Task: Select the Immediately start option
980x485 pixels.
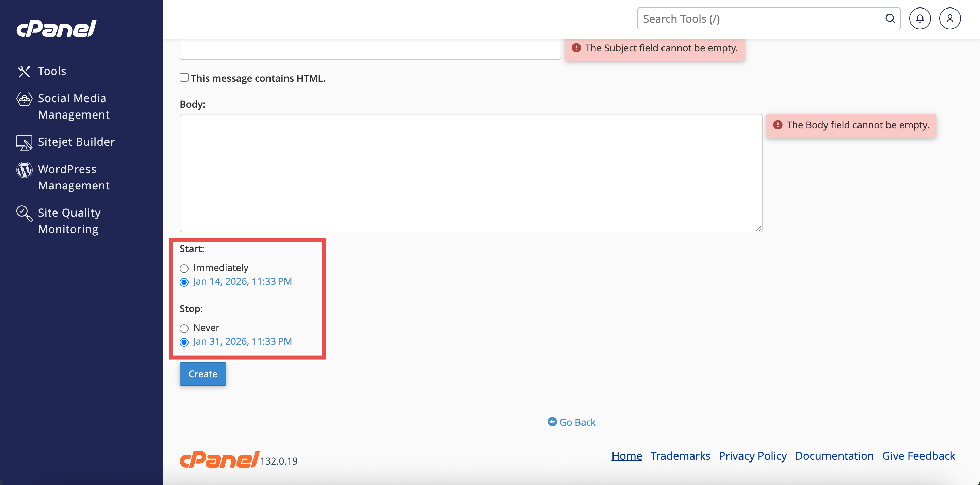Action: (x=184, y=268)
